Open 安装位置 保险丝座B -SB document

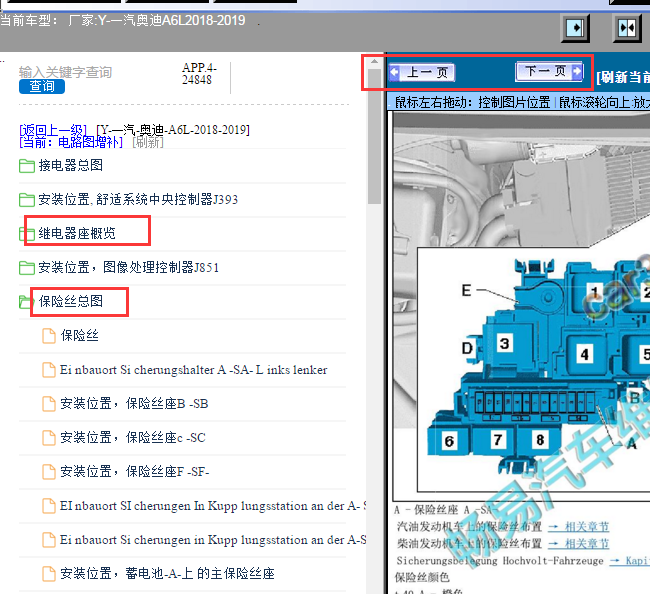(x=134, y=403)
